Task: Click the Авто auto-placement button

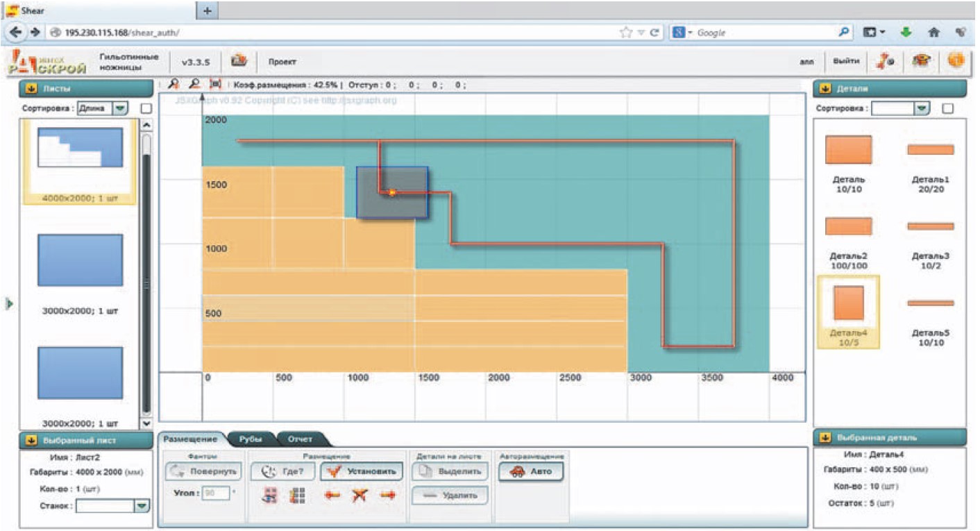Action: (x=531, y=471)
